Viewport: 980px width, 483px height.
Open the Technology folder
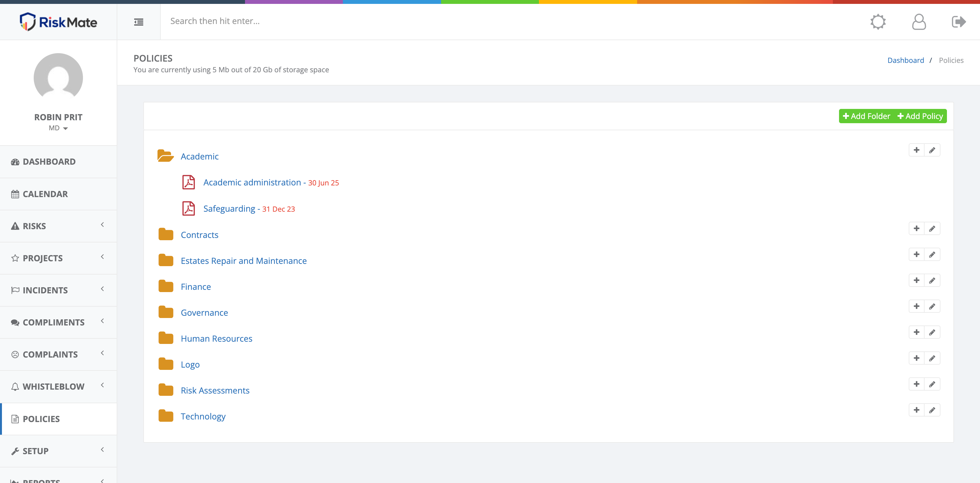203,417
